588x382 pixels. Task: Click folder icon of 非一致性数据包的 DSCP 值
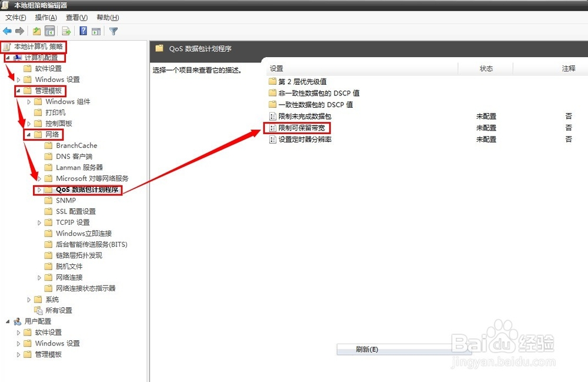(273, 93)
